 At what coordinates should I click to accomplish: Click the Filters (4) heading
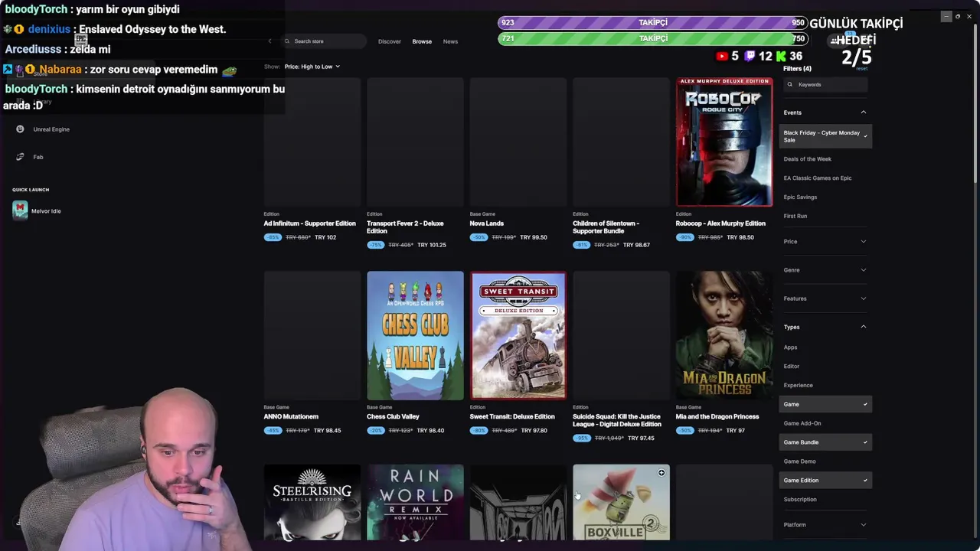(x=797, y=69)
